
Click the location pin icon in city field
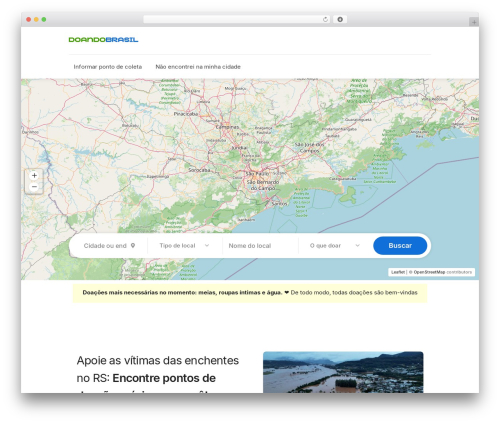click(x=133, y=246)
